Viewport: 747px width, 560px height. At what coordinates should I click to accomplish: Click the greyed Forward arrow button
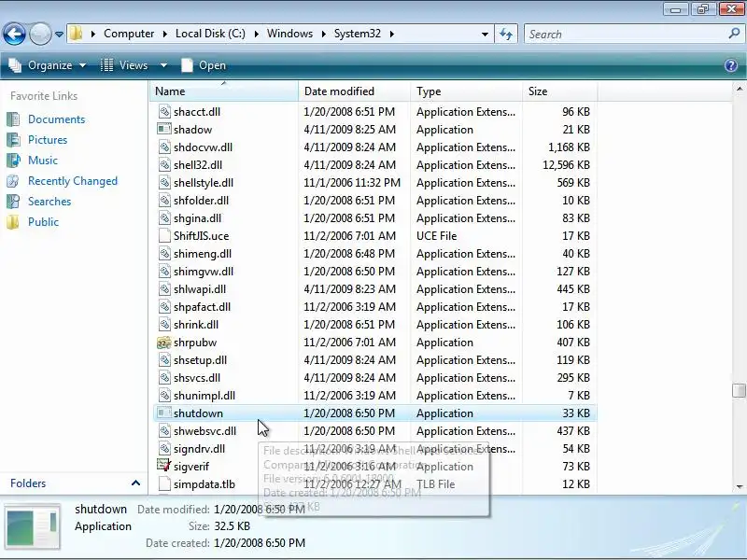tap(40, 34)
